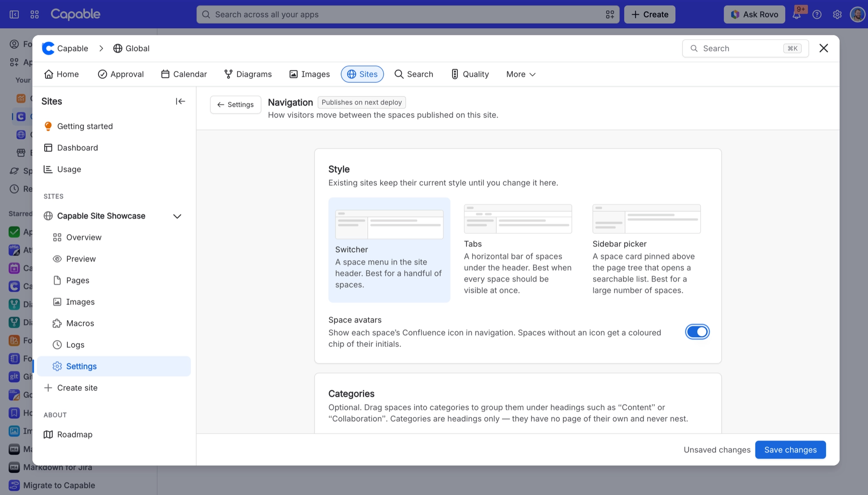
Task: Expand the More dropdown in the tab bar
Action: click(x=521, y=74)
